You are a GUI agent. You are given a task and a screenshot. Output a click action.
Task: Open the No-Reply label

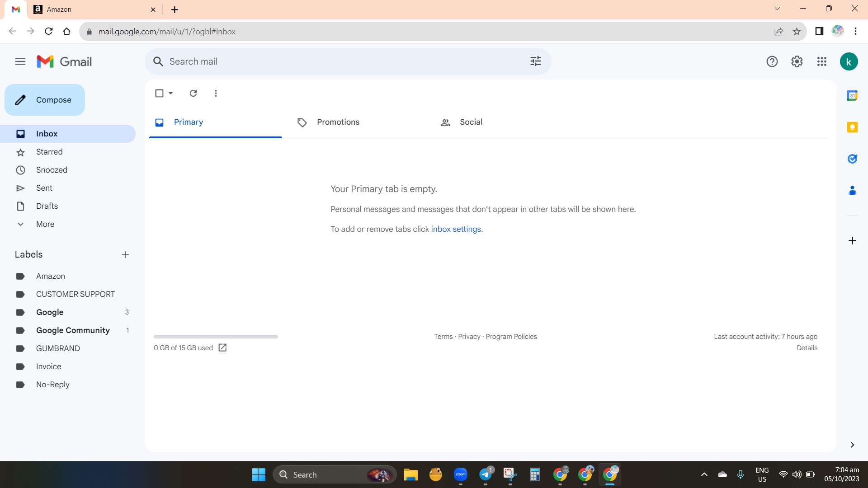[68, 385]
